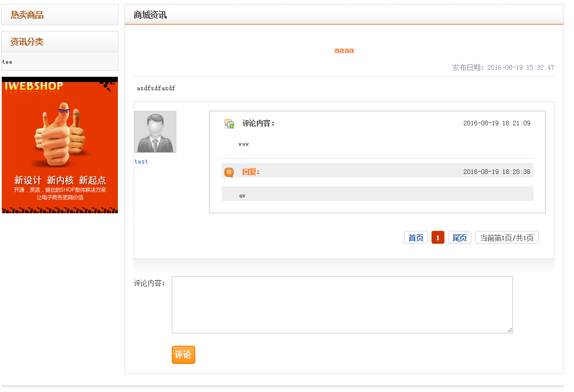Click the 资讯分类 panel header

click(x=60, y=42)
